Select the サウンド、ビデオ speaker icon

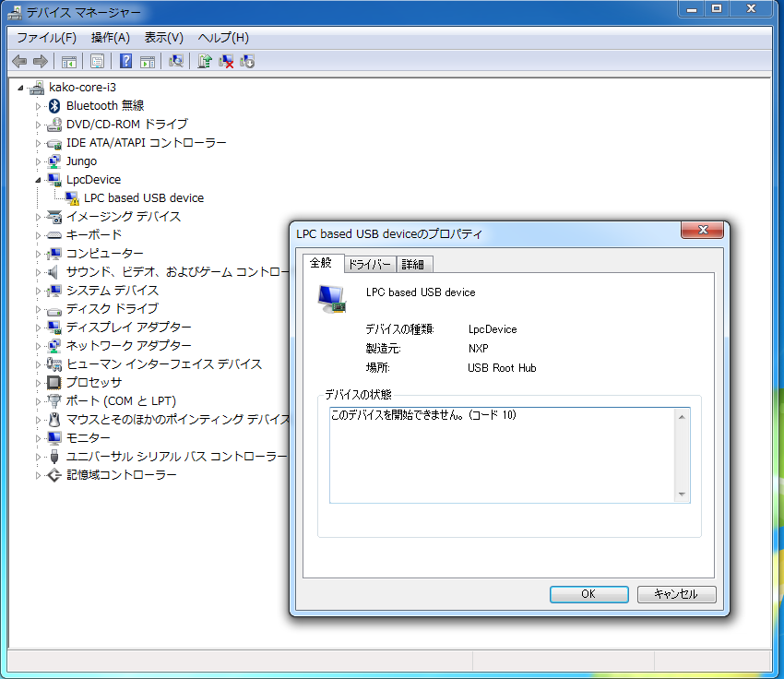(53, 272)
